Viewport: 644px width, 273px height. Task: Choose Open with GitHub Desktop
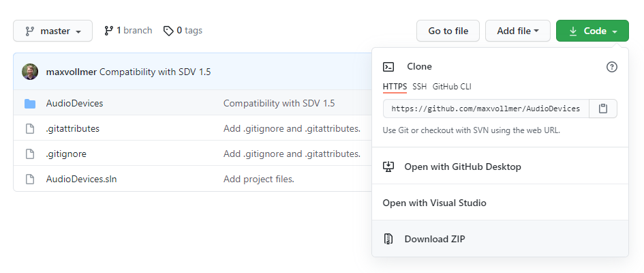500,167
